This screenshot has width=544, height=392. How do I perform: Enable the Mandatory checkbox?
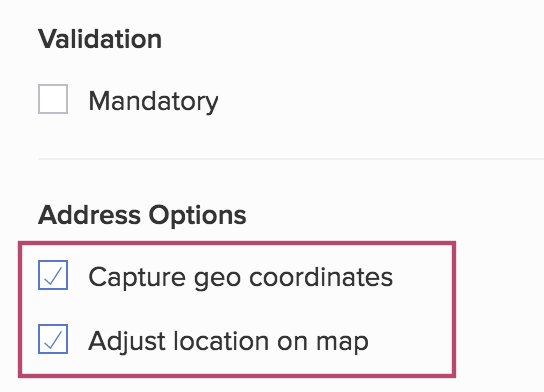click(53, 99)
